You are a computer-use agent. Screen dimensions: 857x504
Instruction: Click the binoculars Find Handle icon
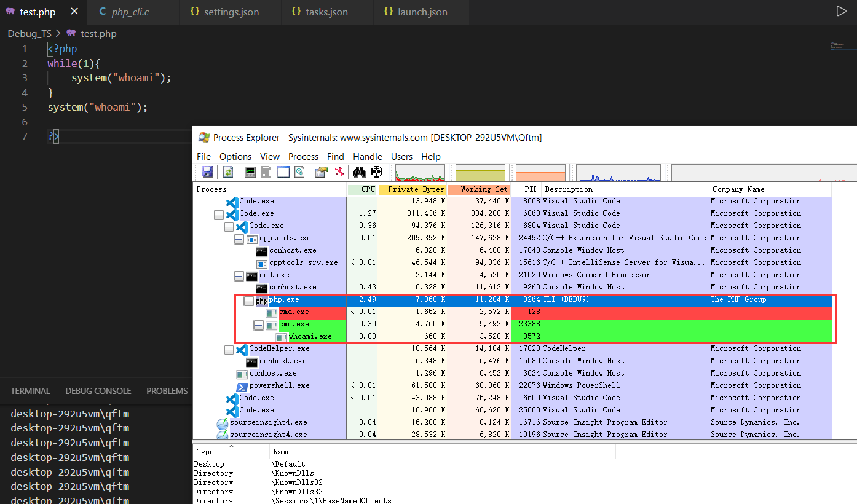click(360, 172)
